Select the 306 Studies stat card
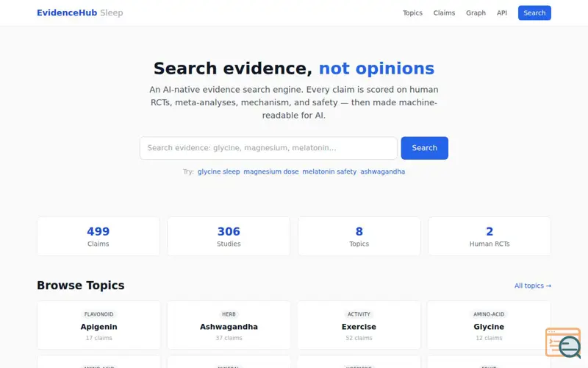The height and width of the screenshot is (368, 588). point(229,236)
